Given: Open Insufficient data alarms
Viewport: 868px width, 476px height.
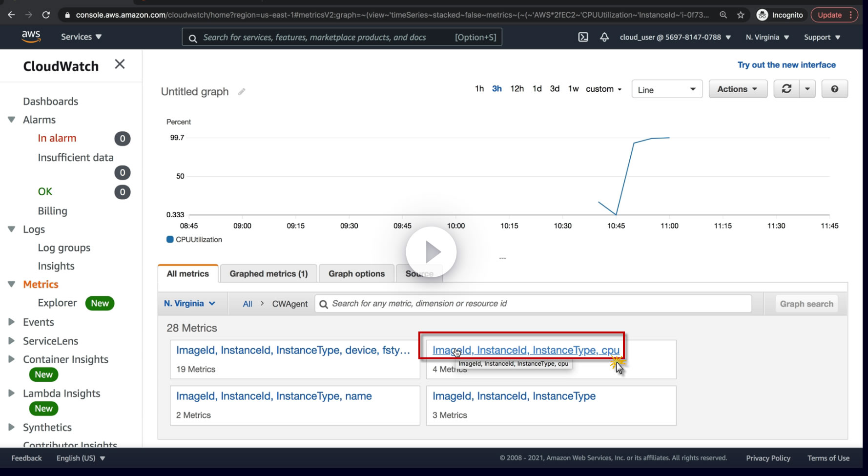Looking at the screenshot, I should [76, 158].
